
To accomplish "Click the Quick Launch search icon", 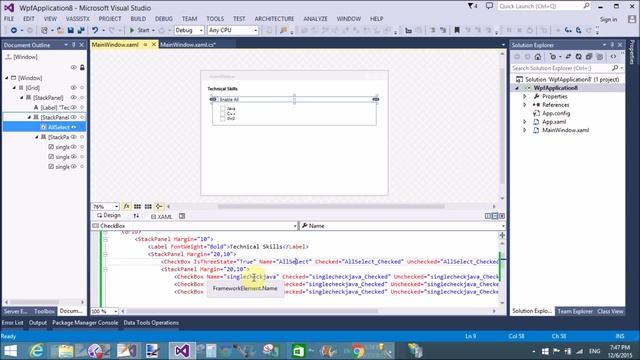I will point(586,6).
